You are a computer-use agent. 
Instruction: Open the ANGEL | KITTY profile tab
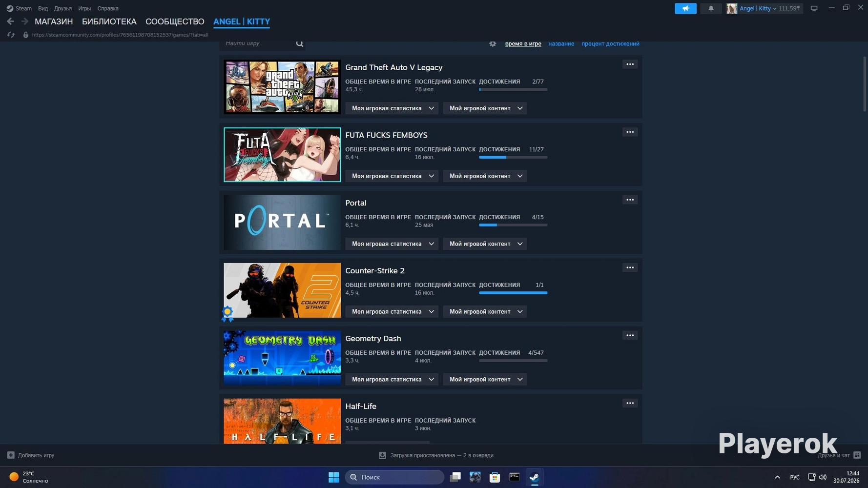(x=242, y=21)
